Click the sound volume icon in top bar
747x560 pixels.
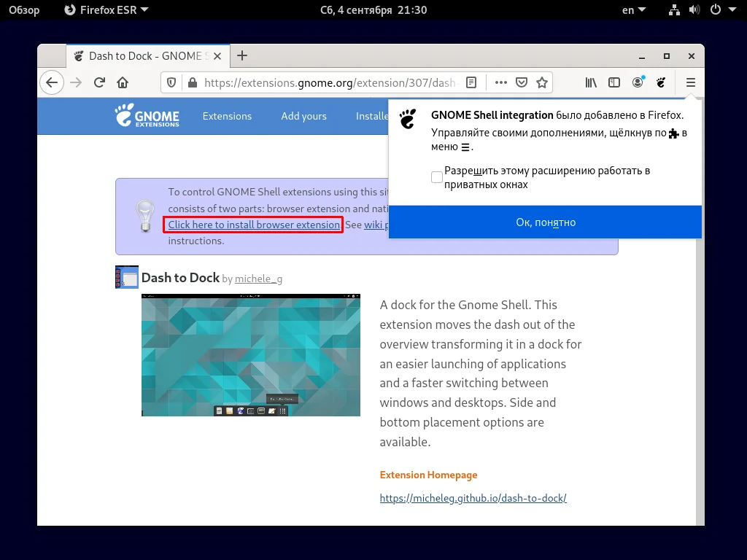pyautogui.click(x=694, y=9)
